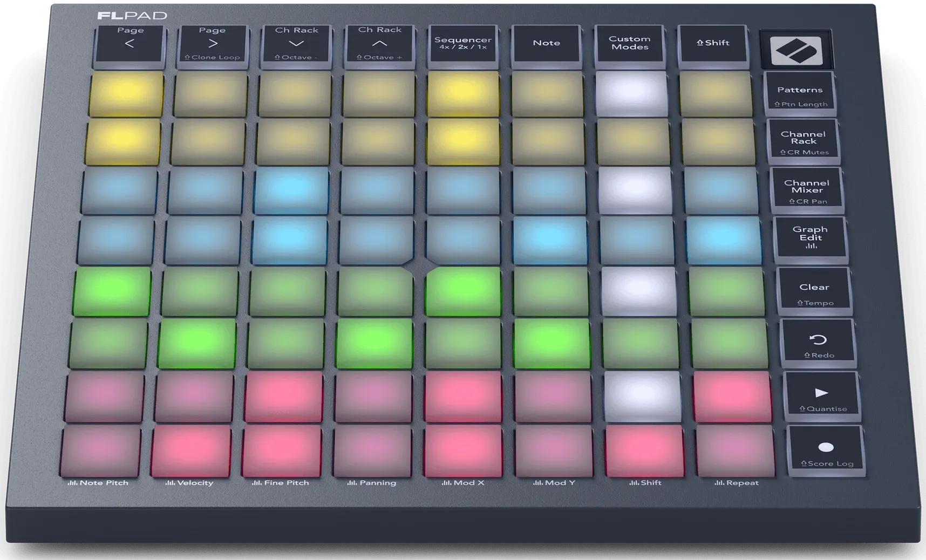Activate the Graph Edit button
This screenshot has height=560, width=926.
[811, 239]
